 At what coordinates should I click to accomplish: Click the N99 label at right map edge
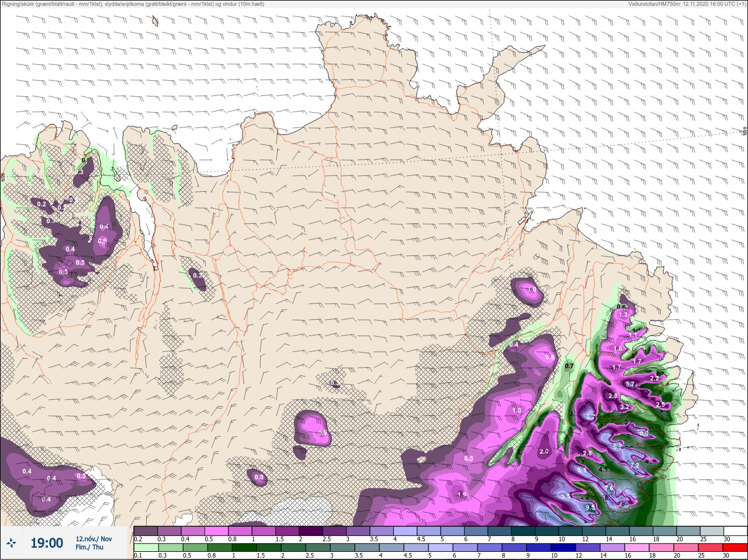[744, 132]
